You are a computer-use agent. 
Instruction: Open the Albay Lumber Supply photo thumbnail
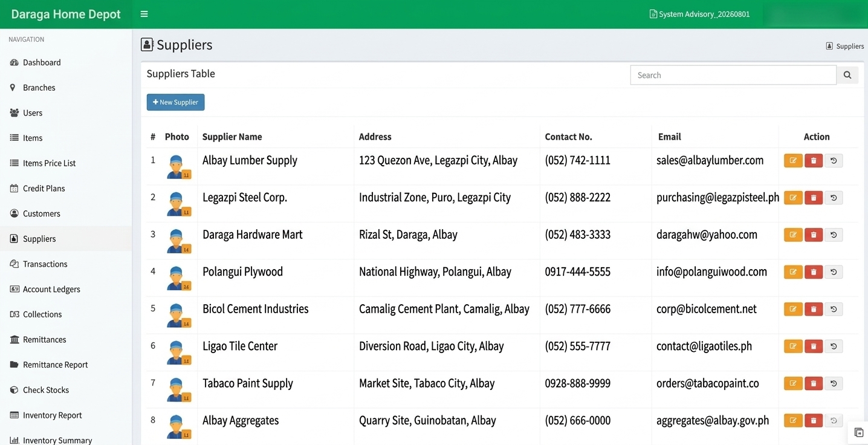(178, 167)
